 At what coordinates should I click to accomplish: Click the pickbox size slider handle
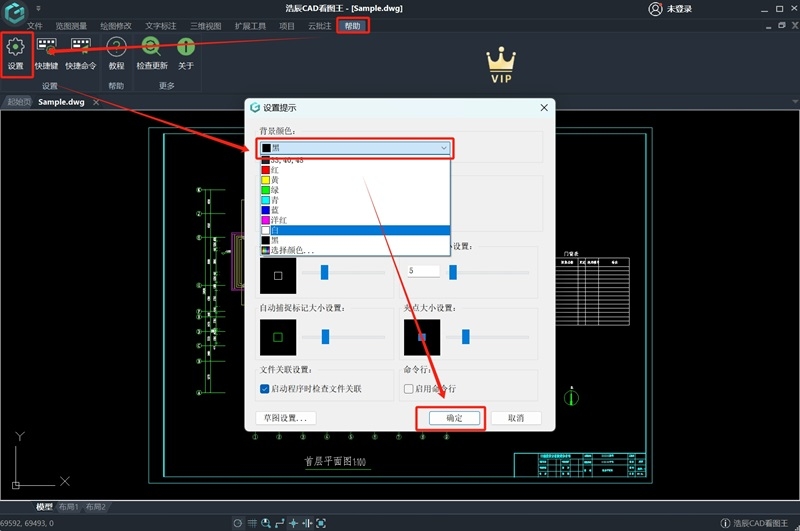click(324, 272)
